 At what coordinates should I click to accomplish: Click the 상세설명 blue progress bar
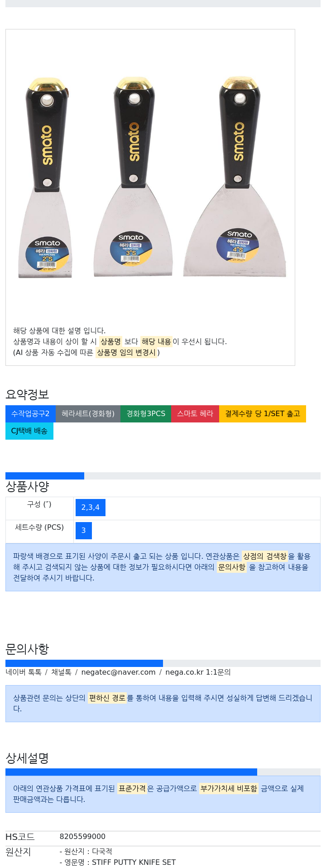click(131, 772)
